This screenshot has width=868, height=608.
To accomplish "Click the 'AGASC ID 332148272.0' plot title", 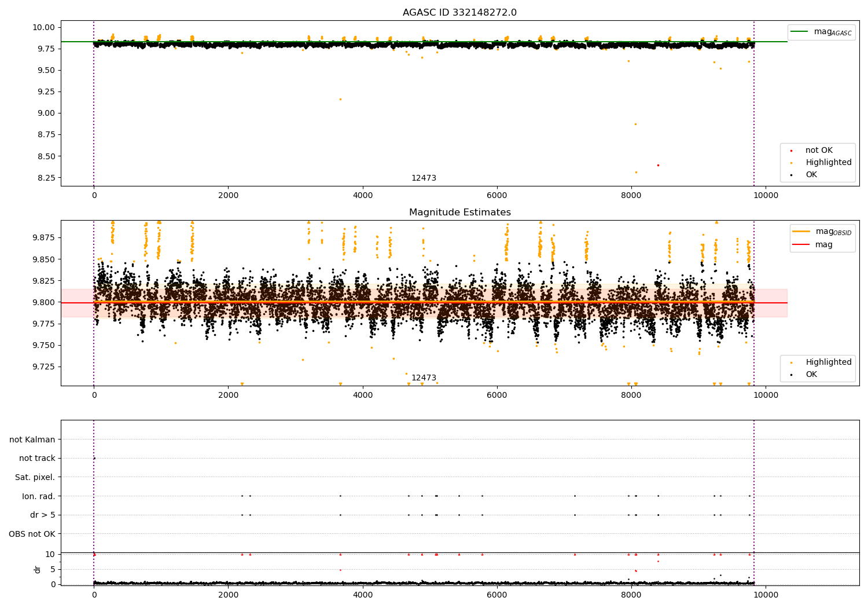I will 459,13.
